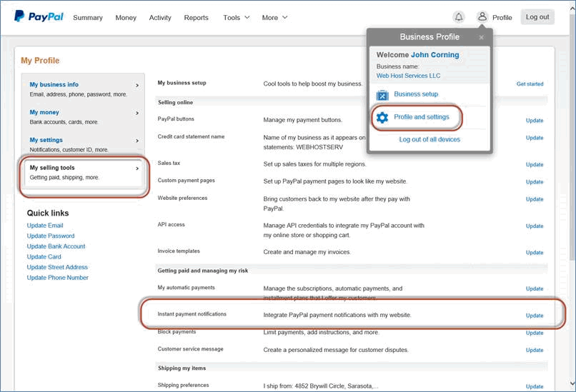Expand My selling tools arrow
Screen dimensions: 576x392
[137, 169]
